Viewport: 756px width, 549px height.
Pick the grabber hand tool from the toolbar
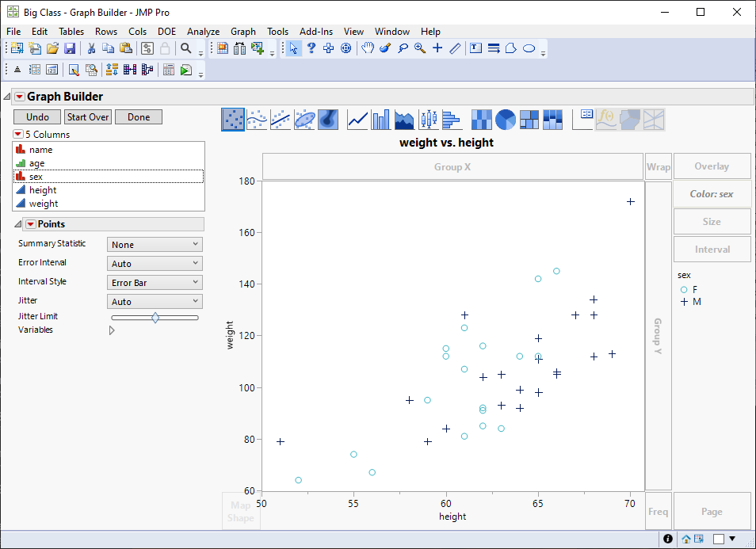pos(368,48)
